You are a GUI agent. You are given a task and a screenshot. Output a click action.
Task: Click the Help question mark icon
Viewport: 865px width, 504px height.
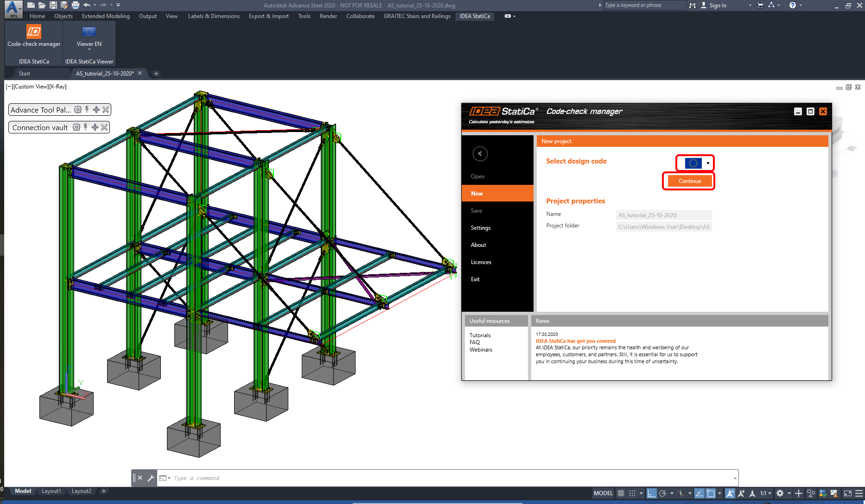(793, 5)
